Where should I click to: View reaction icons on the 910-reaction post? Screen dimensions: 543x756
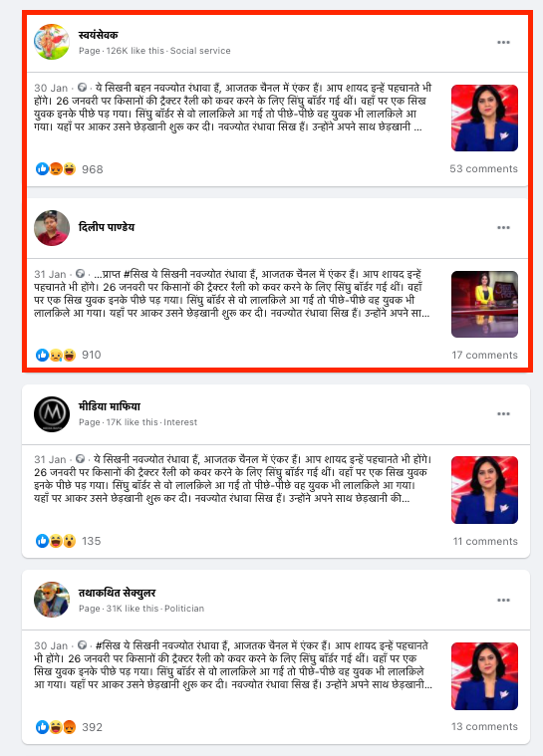click(56, 355)
